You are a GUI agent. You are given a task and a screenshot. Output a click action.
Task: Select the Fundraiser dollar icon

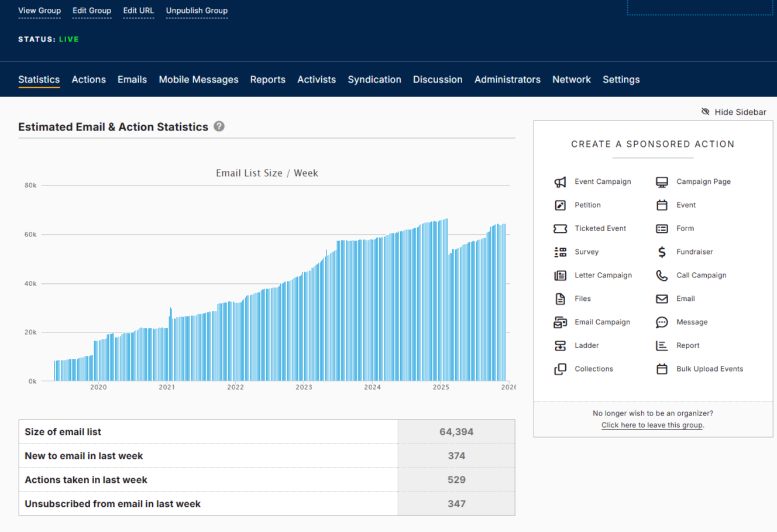tap(662, 252)
